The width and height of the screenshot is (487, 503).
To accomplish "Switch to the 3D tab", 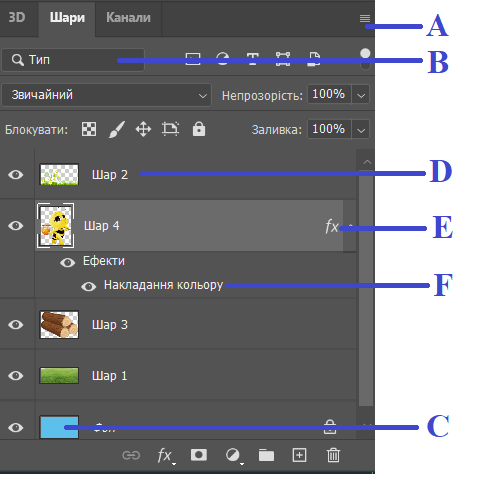I will click(17, 18).
